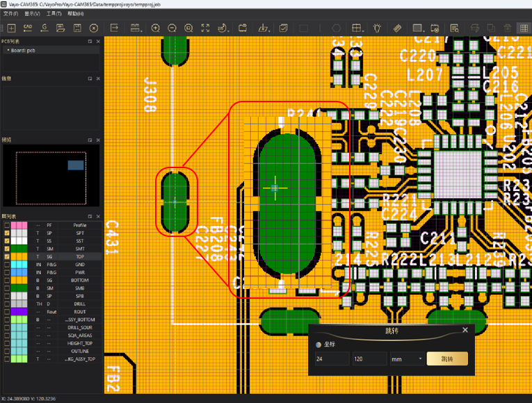
Task: Open the 工具(T) menu
Action: (53, 13)
